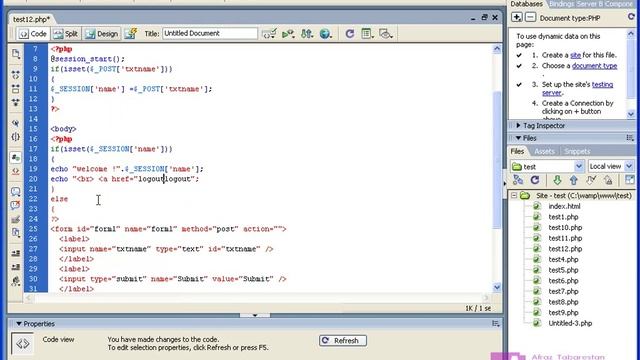
Task: Click the Refresh button in Properties
Action: tap(342, 340)
